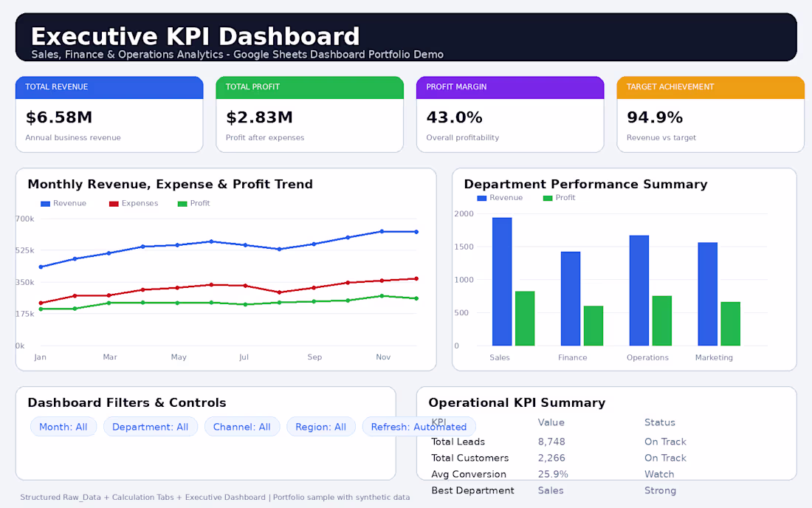812x508 pixels.
Task: Click the Nov label on trend chart
Action: [383, 357]
